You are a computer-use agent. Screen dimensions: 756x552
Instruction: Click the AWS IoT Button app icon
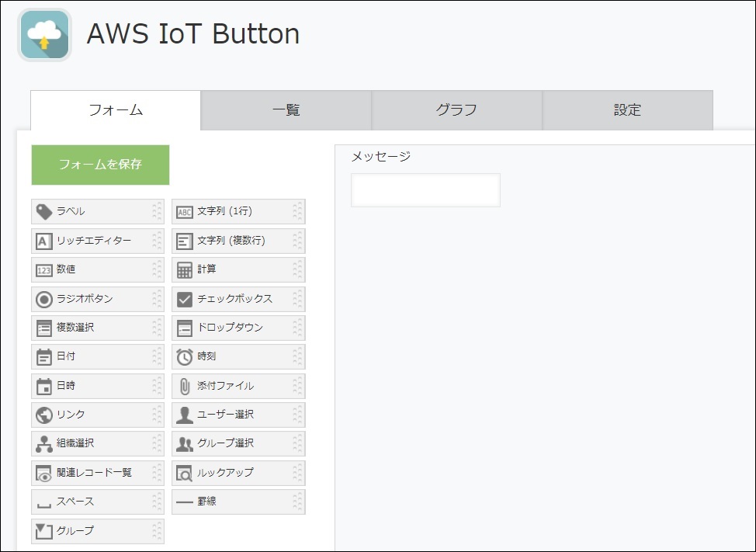coord(44,34)
